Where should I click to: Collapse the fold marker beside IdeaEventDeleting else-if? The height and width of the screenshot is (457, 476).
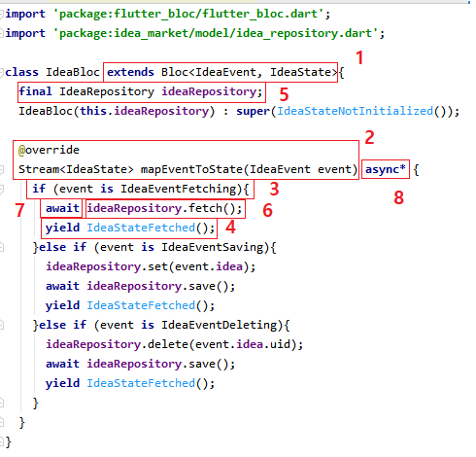[x=1, y=325]
